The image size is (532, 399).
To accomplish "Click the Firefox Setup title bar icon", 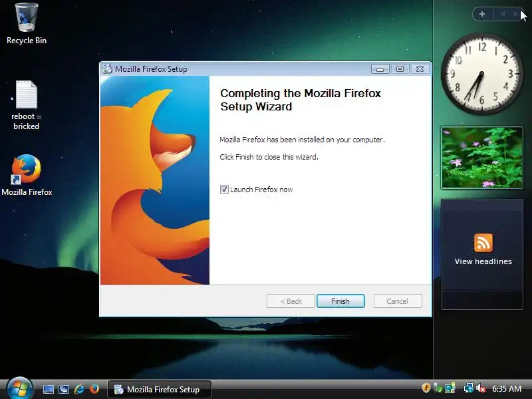I will click(107, 69).
